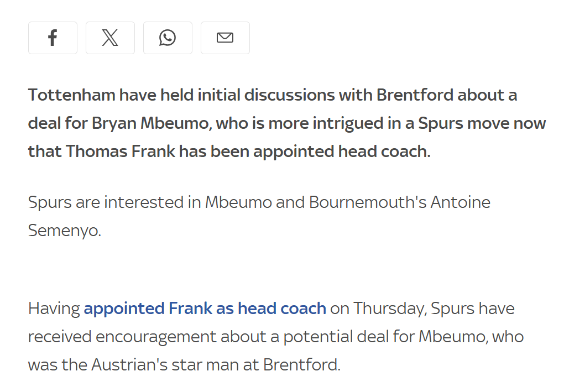Share the article via WhatsApp
Screen dimensions: 564x392
coord(168,38)
